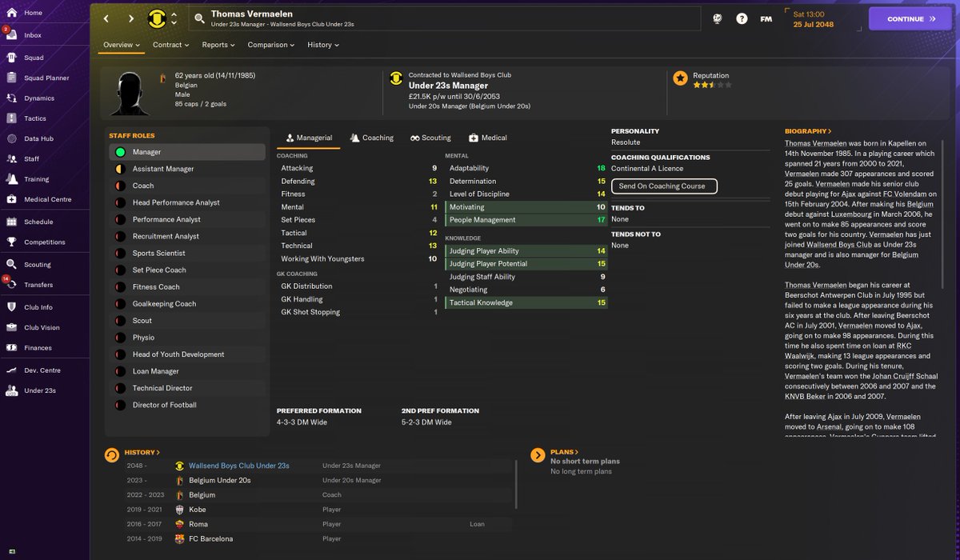Open the Transfers sidebar icon
Image resolution: width=960 pixels, height=560 pixels.
point(11,284)
